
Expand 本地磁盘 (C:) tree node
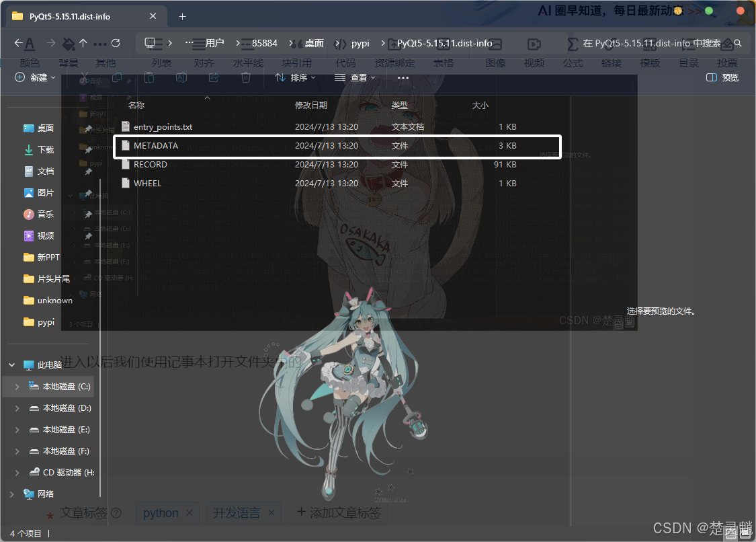click(17, 387)
